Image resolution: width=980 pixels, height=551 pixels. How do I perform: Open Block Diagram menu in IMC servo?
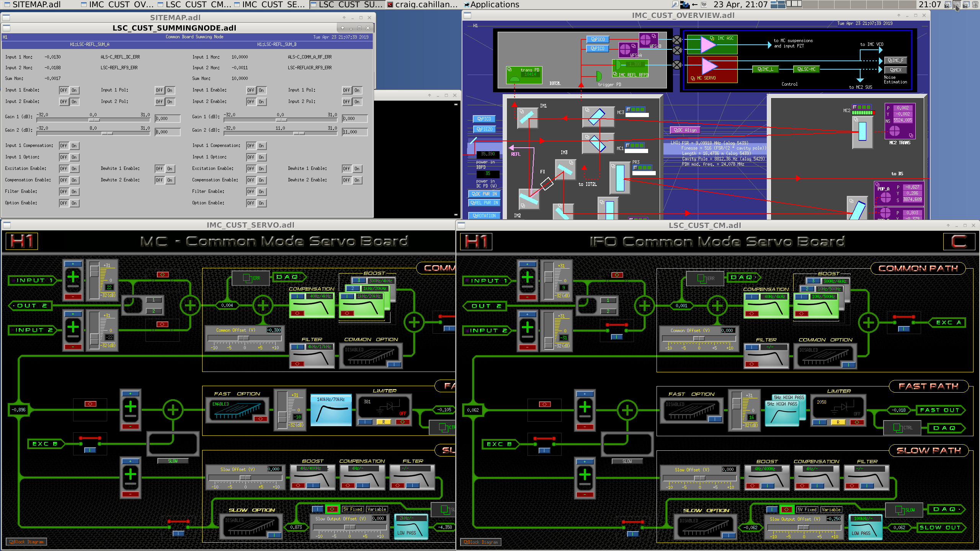[x=26, y=542]
